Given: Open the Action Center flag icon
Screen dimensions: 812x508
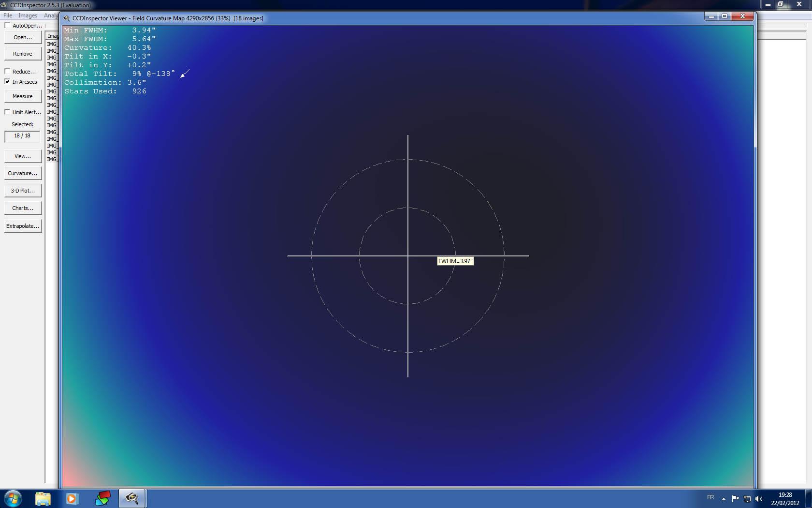Looking at the screenshot, I should pyautogui.click(x=735, y=499).
